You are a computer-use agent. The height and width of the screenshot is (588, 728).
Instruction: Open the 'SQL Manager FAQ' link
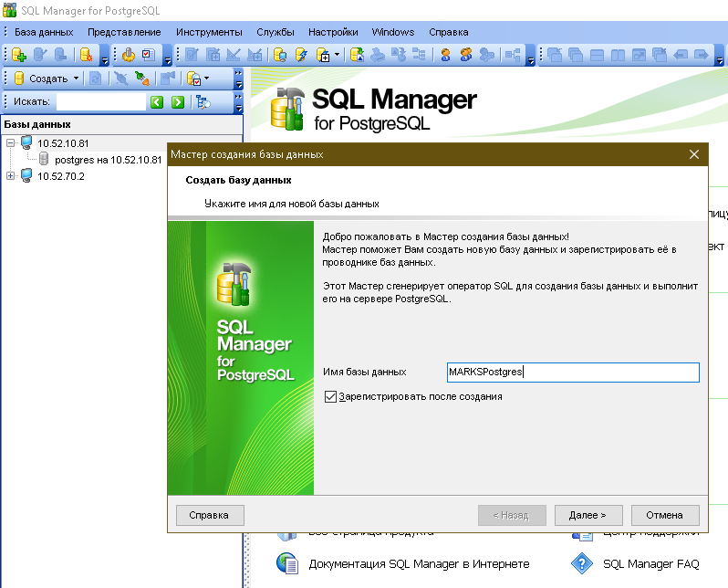click(x=651, y=564)
